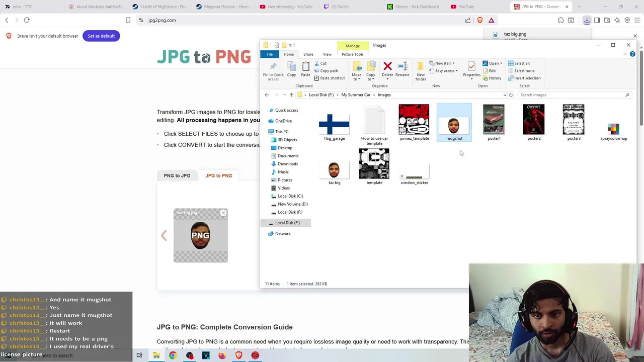Screen dimensions: 644x362
Task: Switch to View ribbon tab
Action: (327, 54)
